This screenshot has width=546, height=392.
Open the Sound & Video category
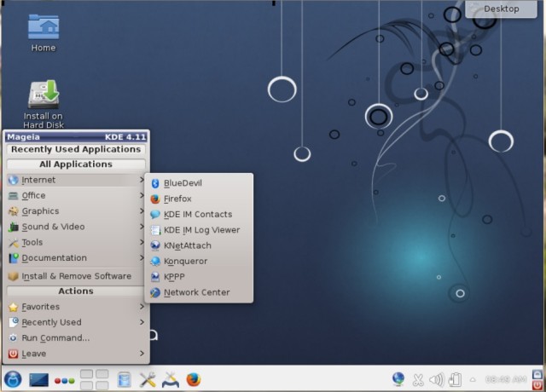coord(76,227)
